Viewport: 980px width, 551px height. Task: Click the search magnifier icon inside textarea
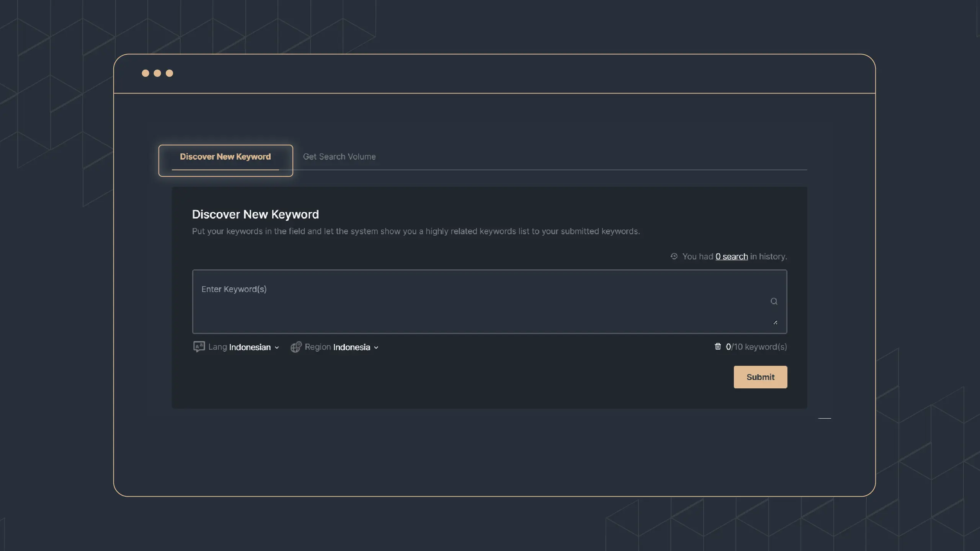773,302
